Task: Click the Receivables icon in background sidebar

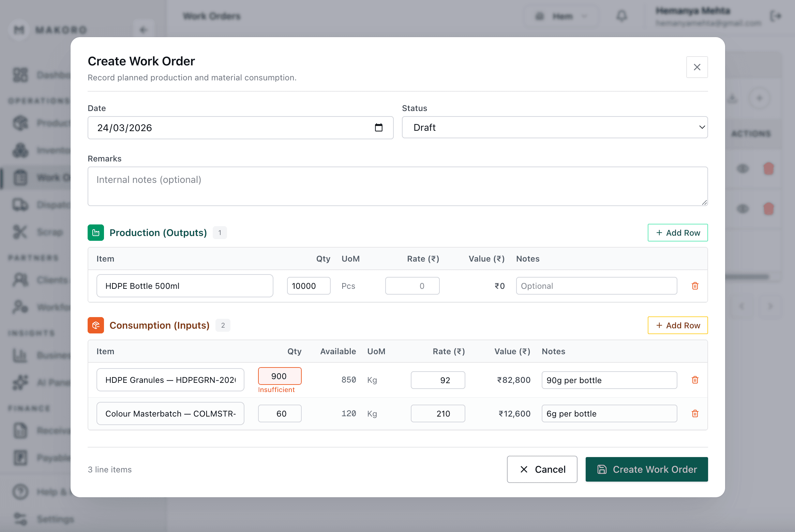Action: [20, 431]
